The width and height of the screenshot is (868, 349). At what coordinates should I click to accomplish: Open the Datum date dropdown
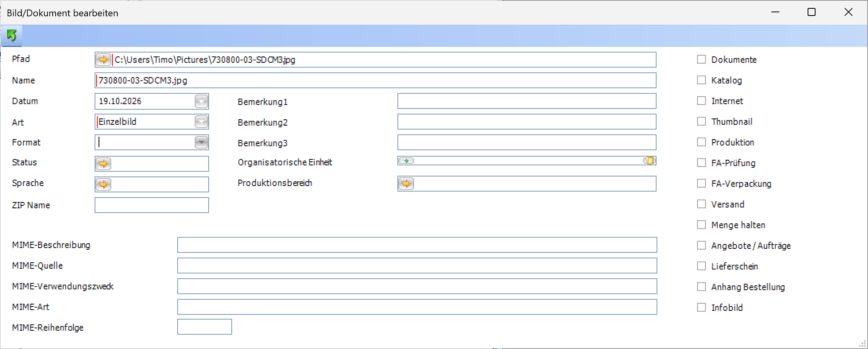201,101
